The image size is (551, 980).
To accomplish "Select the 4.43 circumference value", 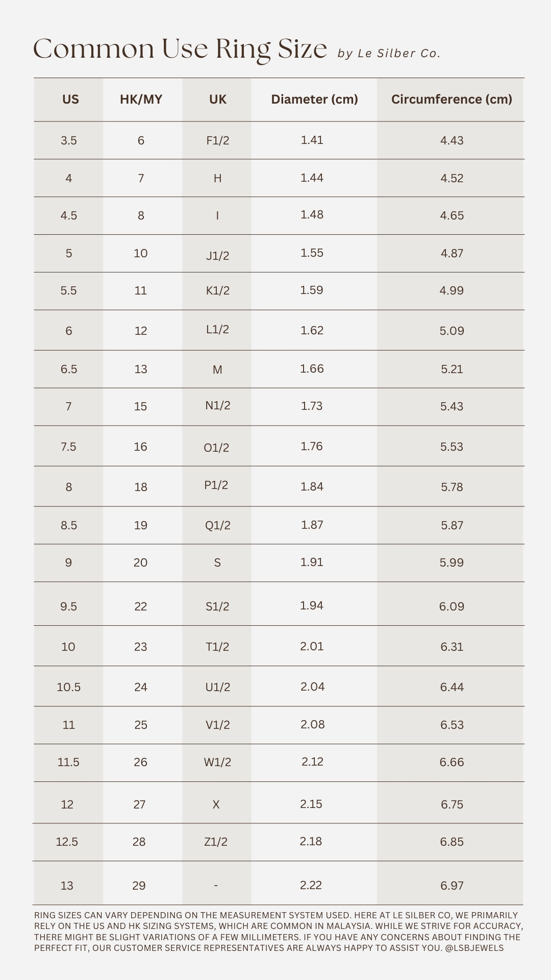I will pyautogui.click(x=452, y=140).
